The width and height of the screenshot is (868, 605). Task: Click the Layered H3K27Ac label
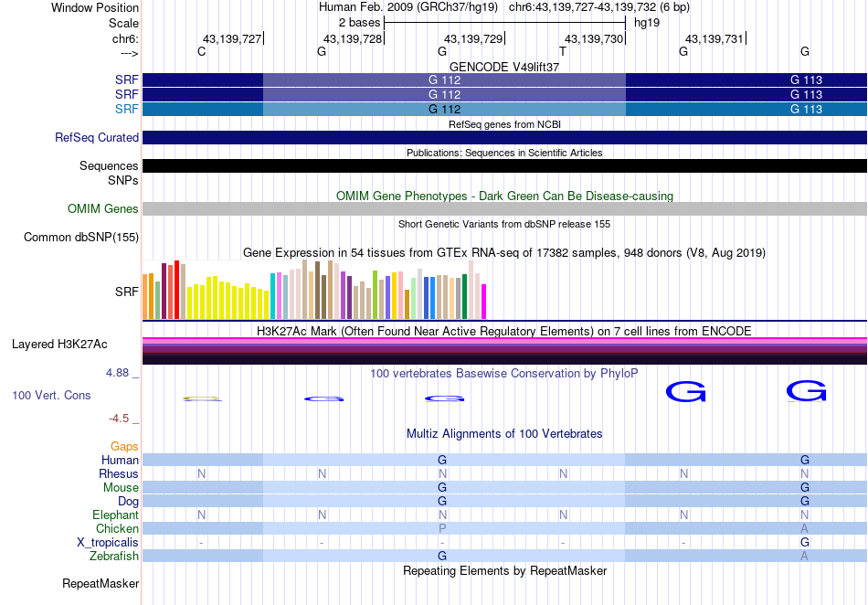[59, 345]
